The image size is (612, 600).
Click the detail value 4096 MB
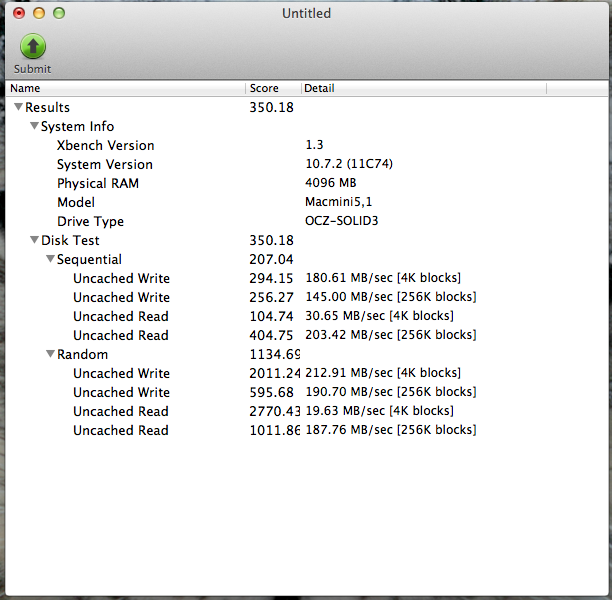coord(331,183)
